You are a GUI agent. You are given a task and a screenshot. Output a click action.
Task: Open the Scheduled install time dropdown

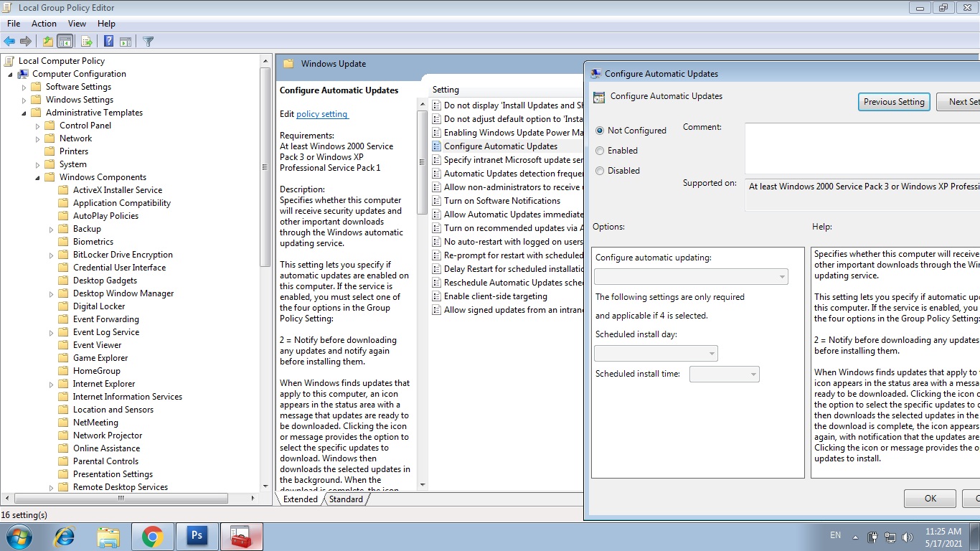724,374
